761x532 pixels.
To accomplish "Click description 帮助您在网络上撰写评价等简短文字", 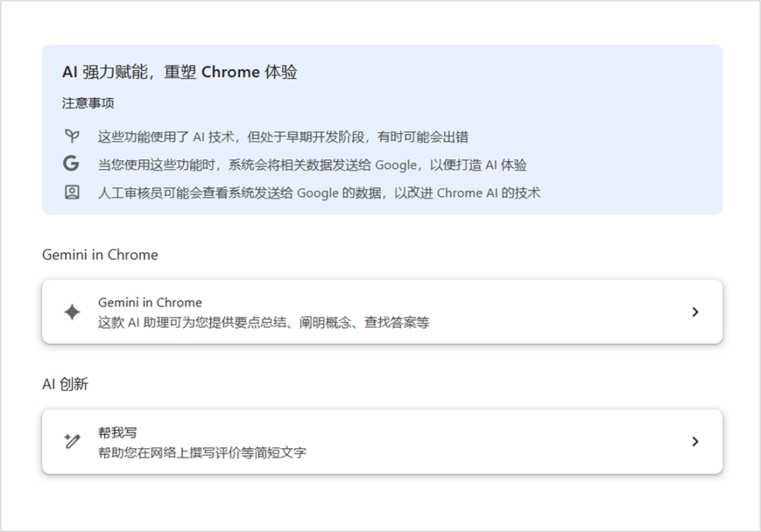I will tap(202, 452).
